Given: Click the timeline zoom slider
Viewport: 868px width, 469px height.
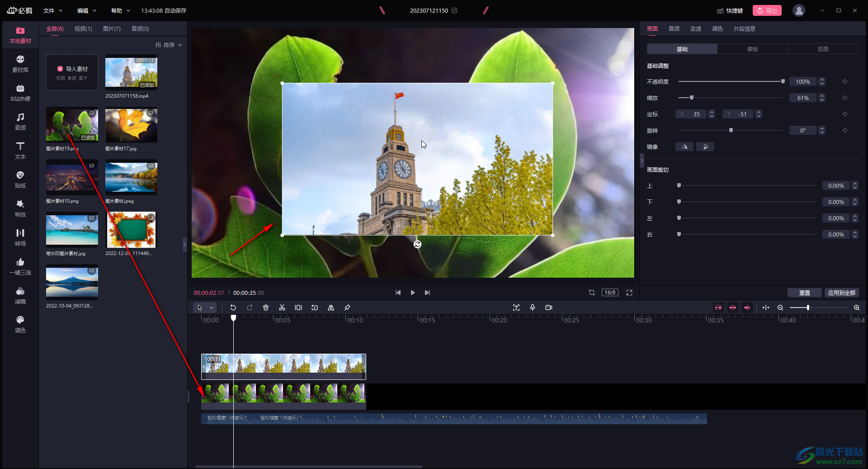Looking at the screenshot, I should pyautogui.click(x=818, y=308).
